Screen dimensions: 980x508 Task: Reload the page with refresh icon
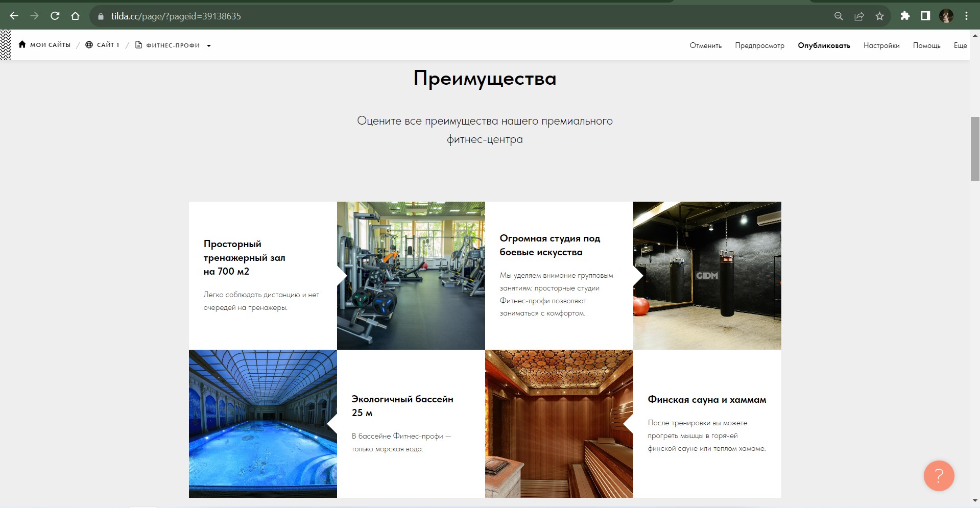click(x=55, y=16)
